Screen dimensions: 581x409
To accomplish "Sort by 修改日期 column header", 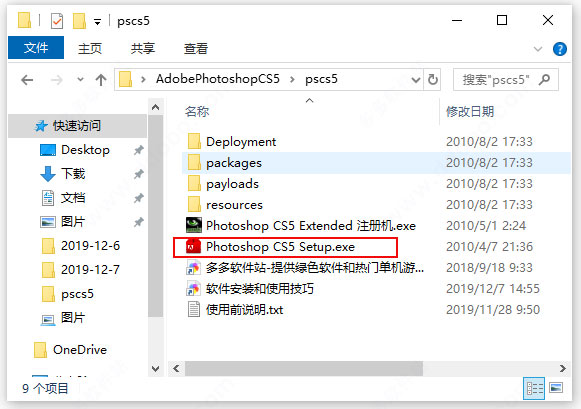I will point(470,112).
